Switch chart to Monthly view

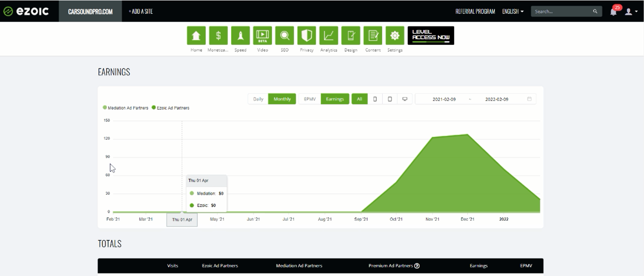(282, 99)
